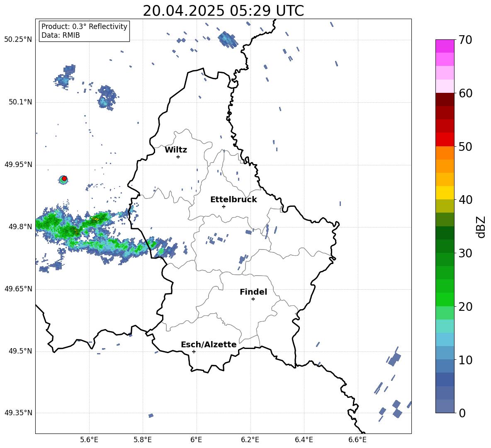
Task: Click the blue echo blob near 50.1°N, 5.65°E
Action: (107, 97)
